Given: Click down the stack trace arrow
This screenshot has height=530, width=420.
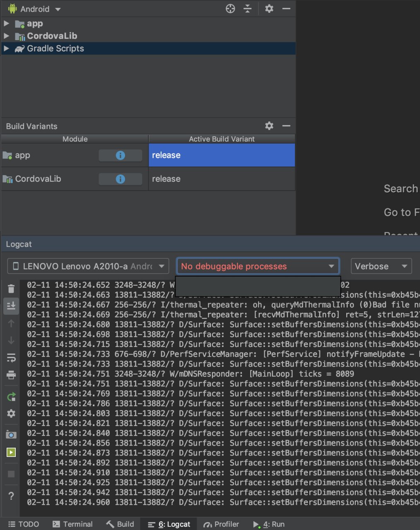Looking at the screenshot, I should (x=11, y=340).
